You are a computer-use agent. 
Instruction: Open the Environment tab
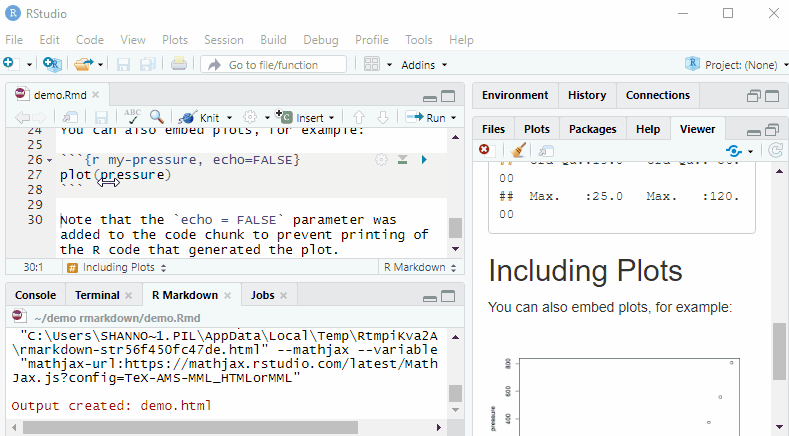[x=515, y=95]
